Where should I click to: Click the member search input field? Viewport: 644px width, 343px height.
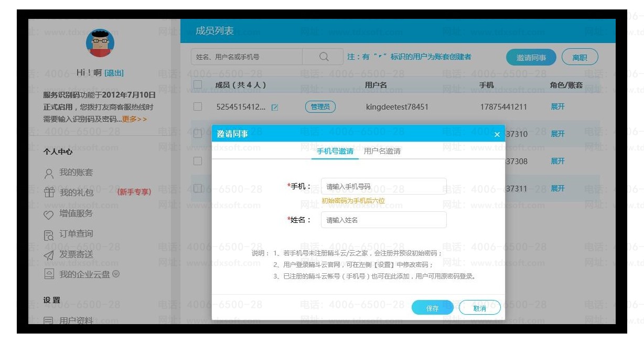coord(246,57)
